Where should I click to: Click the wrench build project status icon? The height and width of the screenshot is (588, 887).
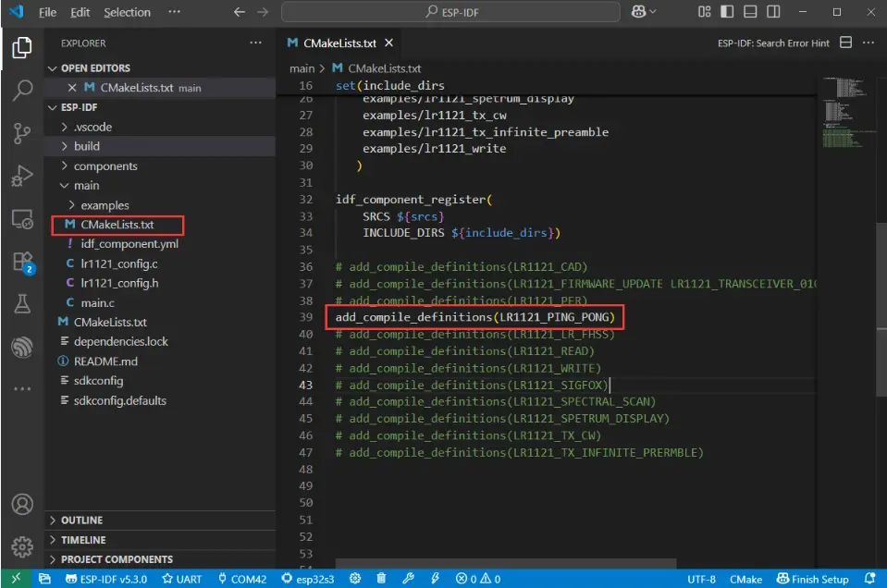pyautogui.click(x=408, y=579)
